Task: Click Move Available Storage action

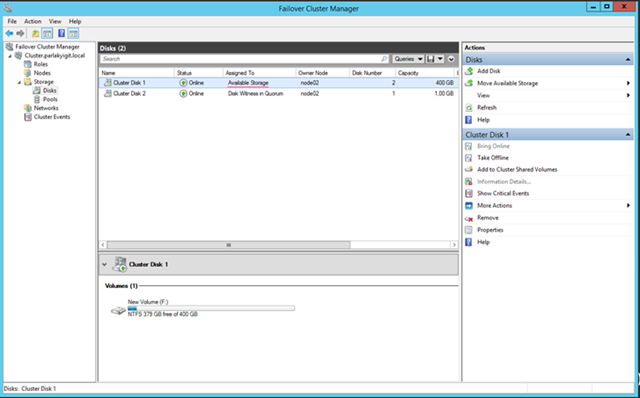Action: click(x=507, y=83)
